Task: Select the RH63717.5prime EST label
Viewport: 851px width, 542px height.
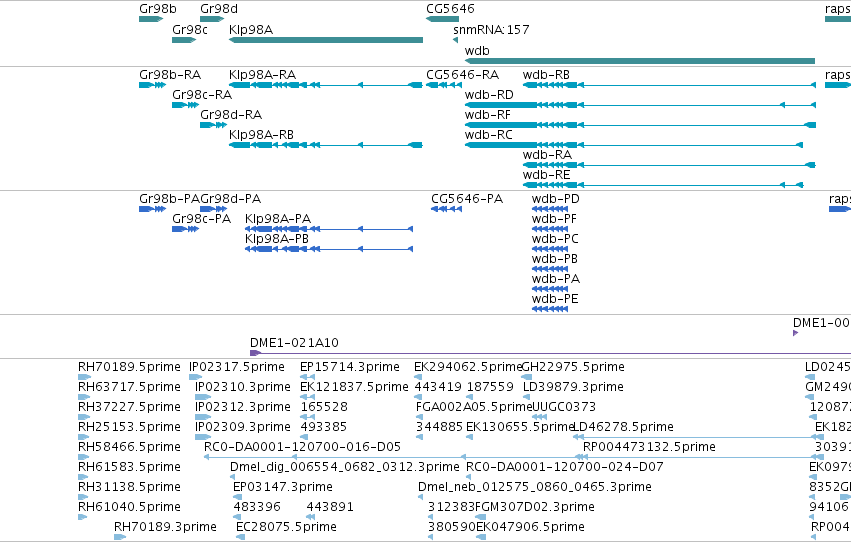Action: [x=129, y=387]
